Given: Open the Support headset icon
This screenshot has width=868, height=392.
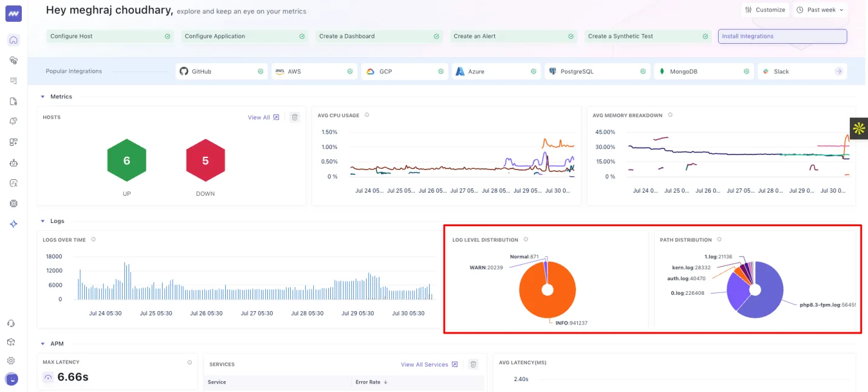Looking at the screenshot, I should [x=11, y=324].
